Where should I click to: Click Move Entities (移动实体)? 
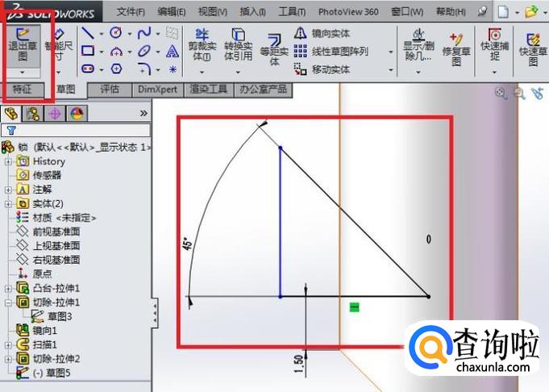coord(322,69)
